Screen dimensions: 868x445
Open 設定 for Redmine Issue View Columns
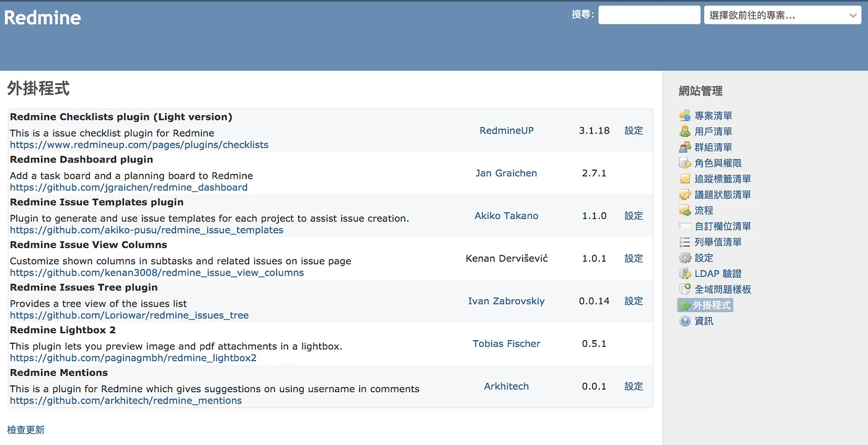[634, 258]
